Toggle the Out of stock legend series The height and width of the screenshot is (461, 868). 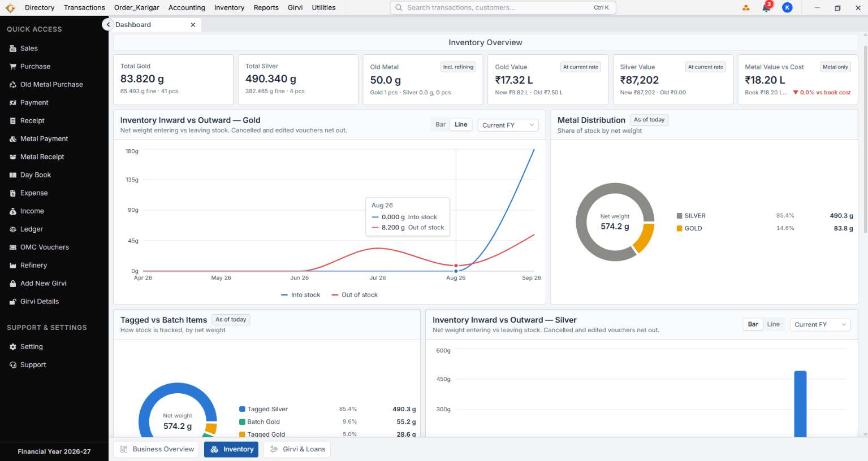(355, 295)
